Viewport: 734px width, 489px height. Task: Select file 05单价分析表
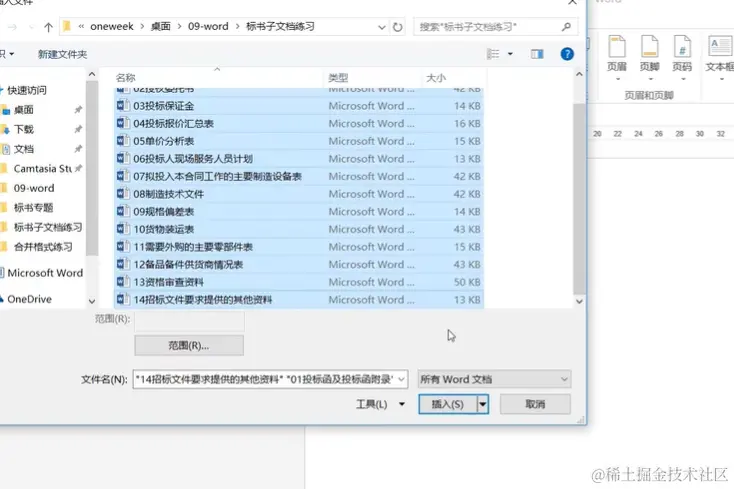coord(299,141)
